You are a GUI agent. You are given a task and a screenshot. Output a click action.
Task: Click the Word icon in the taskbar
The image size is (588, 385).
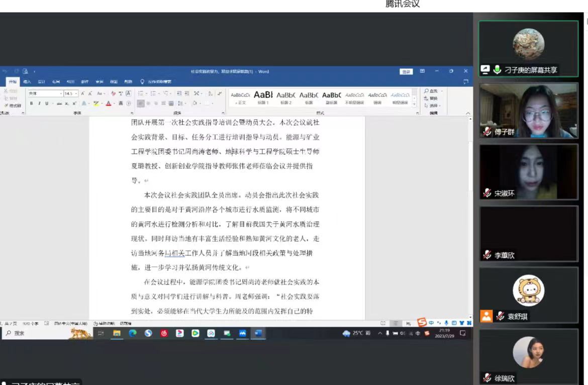[258, 333]
